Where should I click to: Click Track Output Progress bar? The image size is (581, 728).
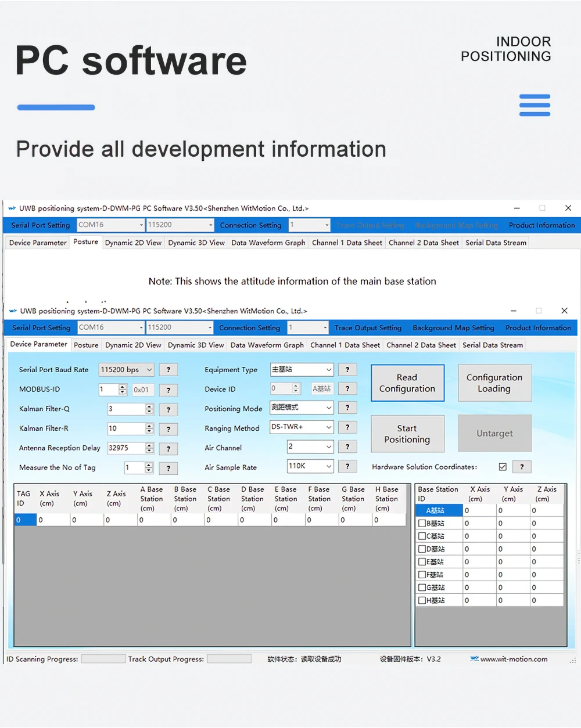(229, 659)
